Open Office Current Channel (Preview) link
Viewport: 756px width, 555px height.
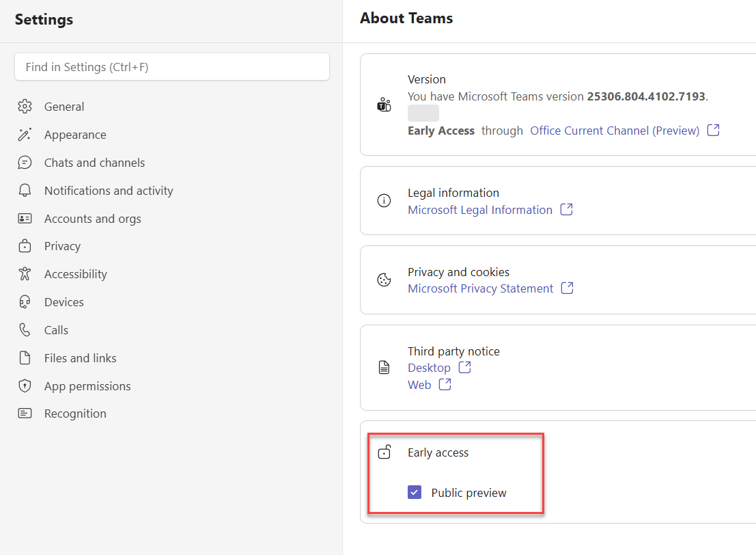[x=615, y=131]
